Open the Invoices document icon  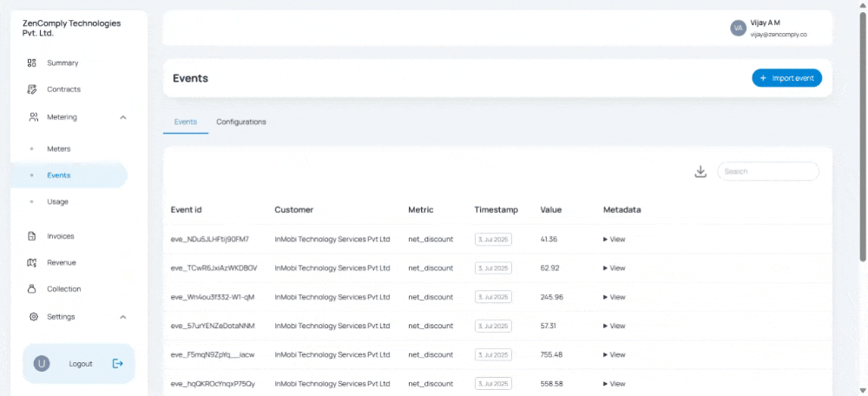tap(32, 236)
